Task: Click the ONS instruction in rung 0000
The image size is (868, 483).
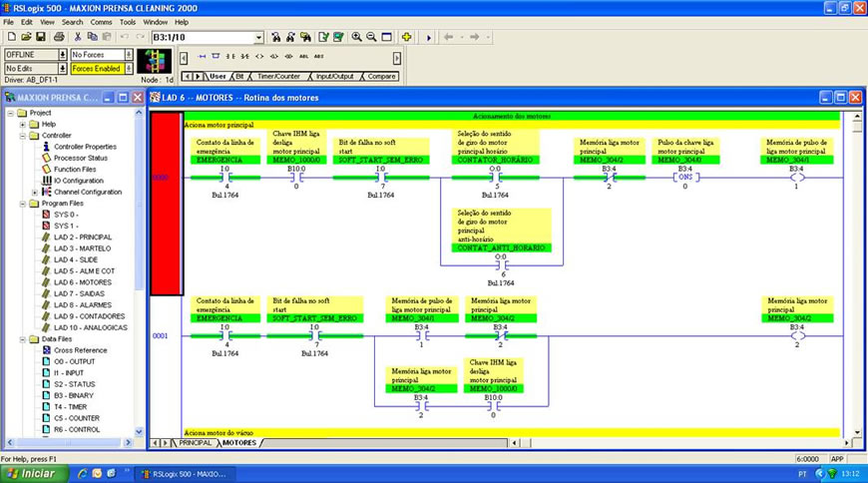Action: [x=685, y=178]
